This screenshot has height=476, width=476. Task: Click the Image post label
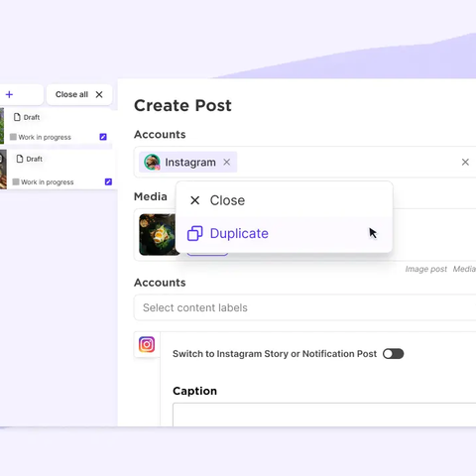[x=426, y=269]
